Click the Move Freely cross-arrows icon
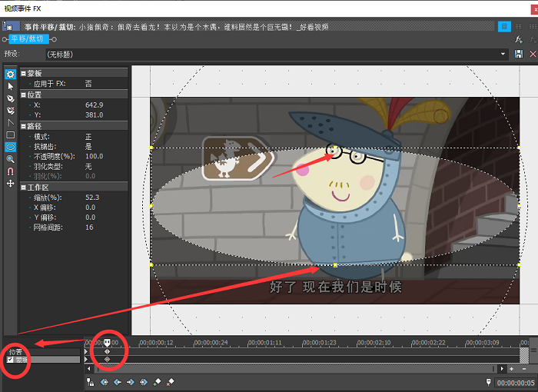 [11, 184]
